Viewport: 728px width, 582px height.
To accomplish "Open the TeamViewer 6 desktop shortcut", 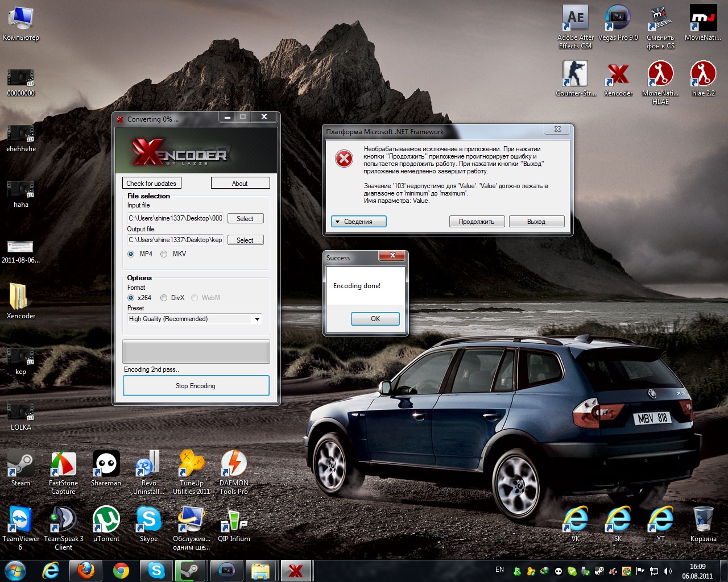I will 20,528.
